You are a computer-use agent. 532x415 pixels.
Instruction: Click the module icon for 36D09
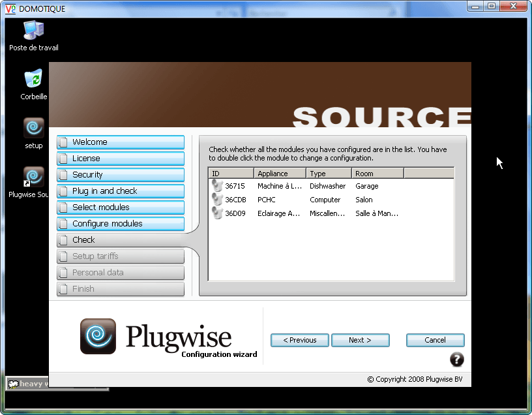(217, 213)
